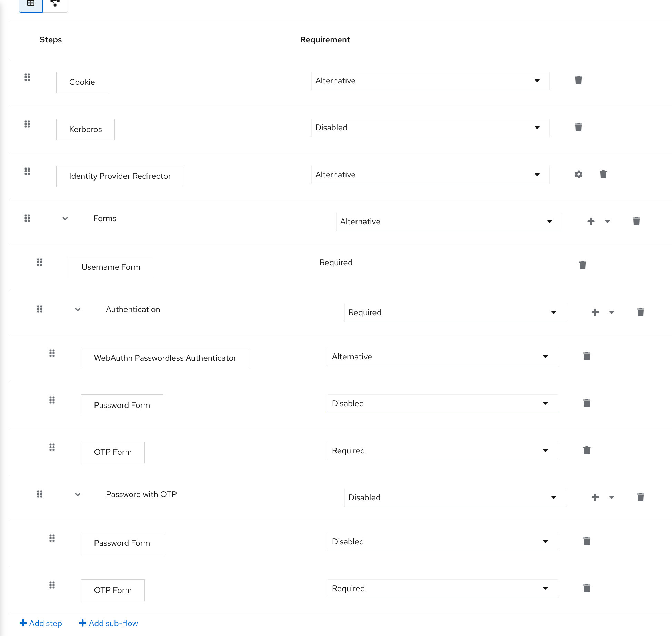This screenshot has width=672, height=636.
Task: Switch to the table view
Action: 31,3
